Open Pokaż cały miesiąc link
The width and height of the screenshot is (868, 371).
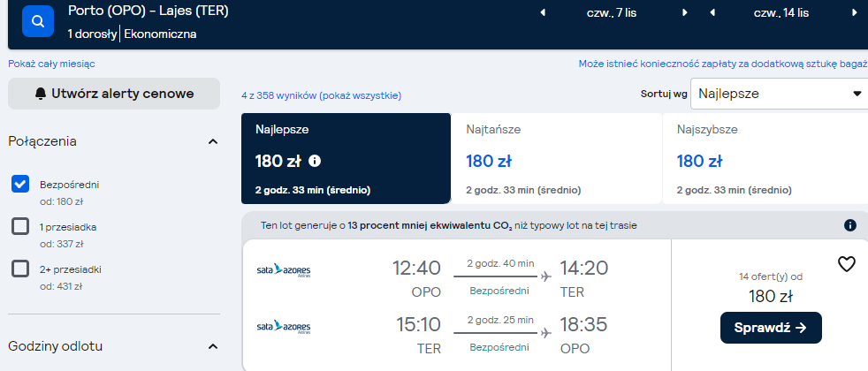click(x=51, y=64)
